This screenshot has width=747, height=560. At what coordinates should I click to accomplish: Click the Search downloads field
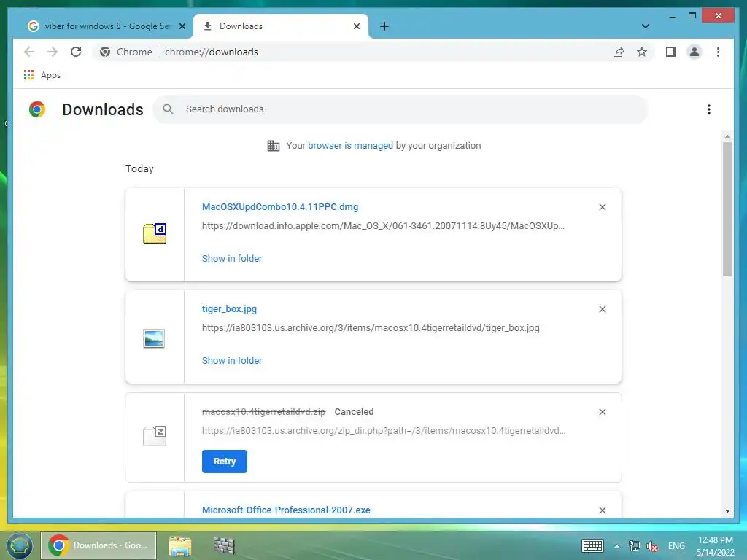click(x=400, y=109)
